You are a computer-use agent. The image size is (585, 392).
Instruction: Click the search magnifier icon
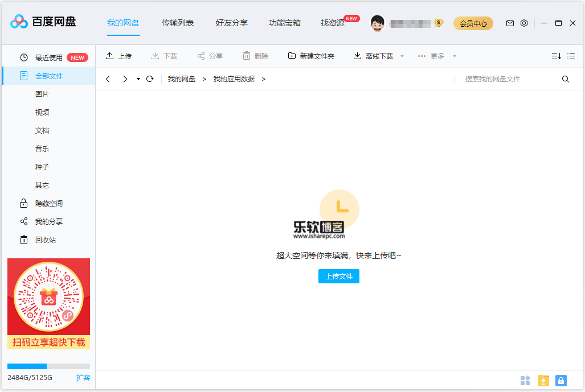point(566,79)
